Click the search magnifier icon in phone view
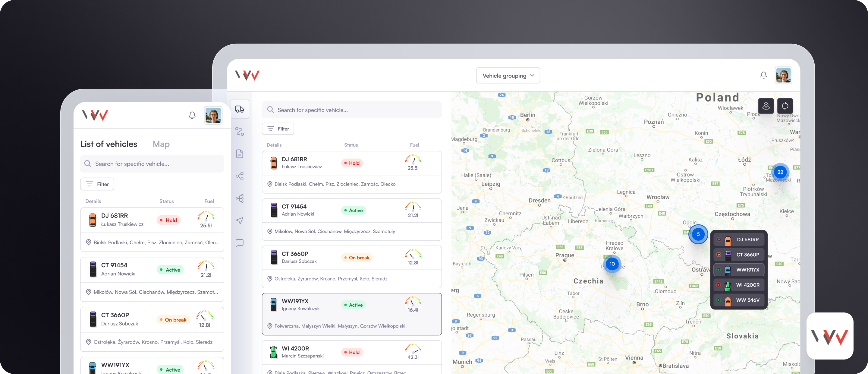Viewport: 868px width, 374px height. click(88, 163)
